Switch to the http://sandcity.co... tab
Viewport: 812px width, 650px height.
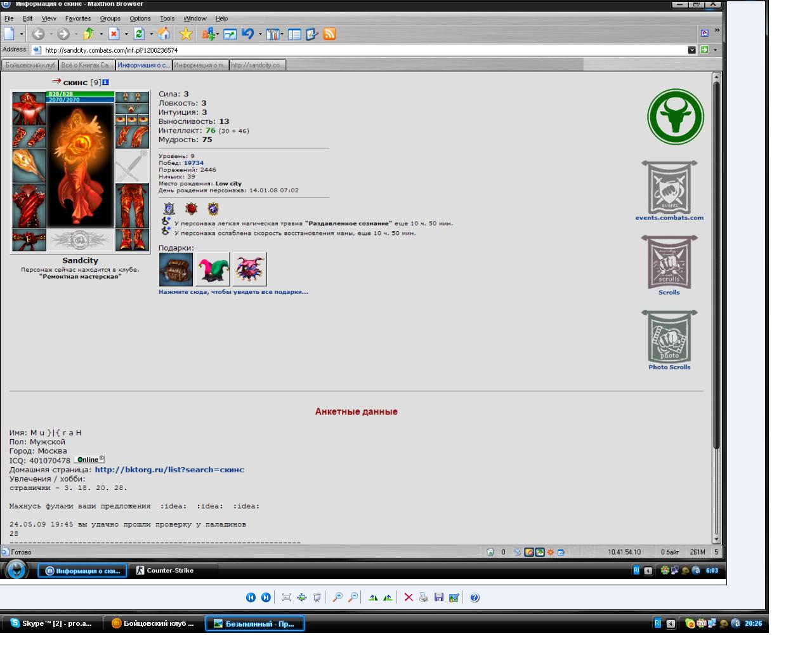[257, 65]
